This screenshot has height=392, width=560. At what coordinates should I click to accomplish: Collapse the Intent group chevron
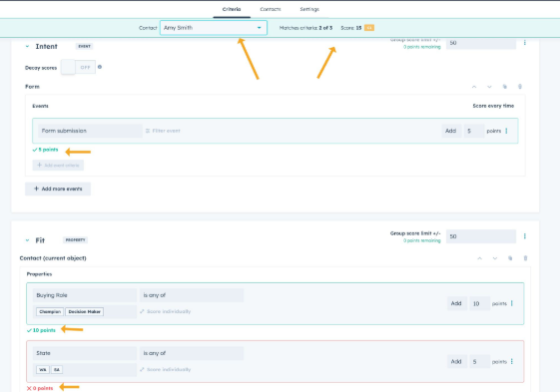click(x=27, y=47)
